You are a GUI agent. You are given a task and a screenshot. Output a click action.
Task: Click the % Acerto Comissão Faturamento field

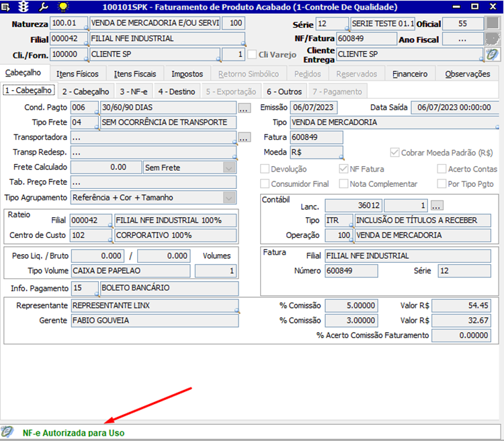[x=461, y=335]
